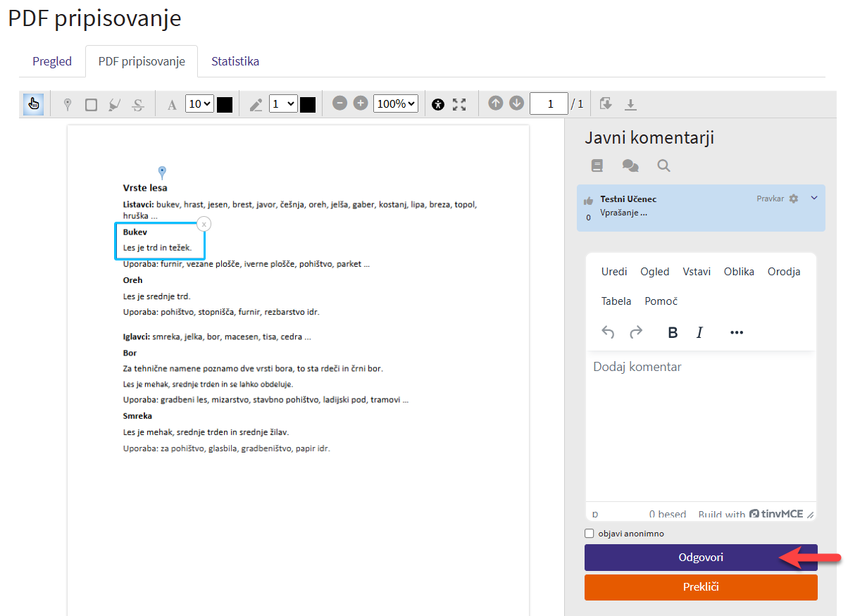Switch to the PDF pripisovanje tab
Image resolution: width=848 pixels, height=616 pixels.
pos(142,61)
